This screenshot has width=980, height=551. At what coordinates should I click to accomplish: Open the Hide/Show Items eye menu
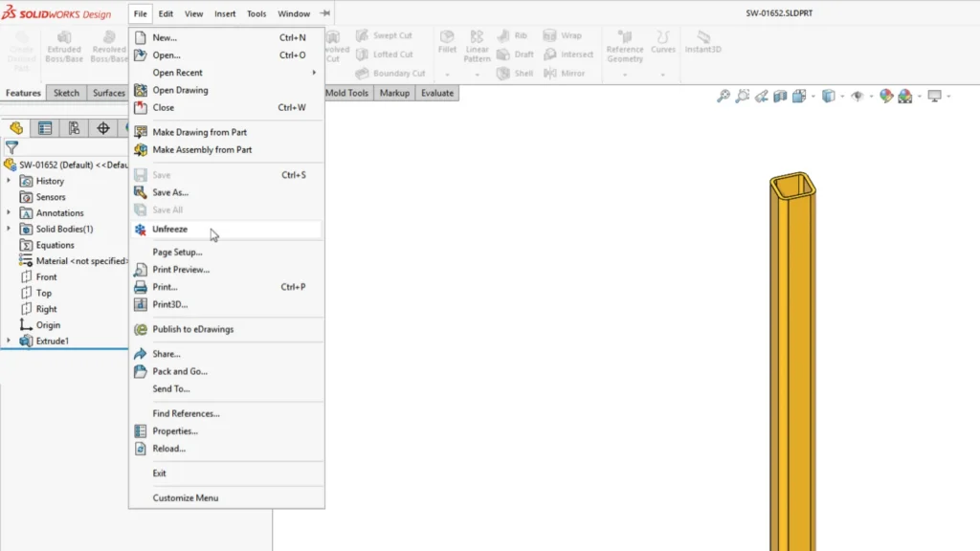pos(858,96)
